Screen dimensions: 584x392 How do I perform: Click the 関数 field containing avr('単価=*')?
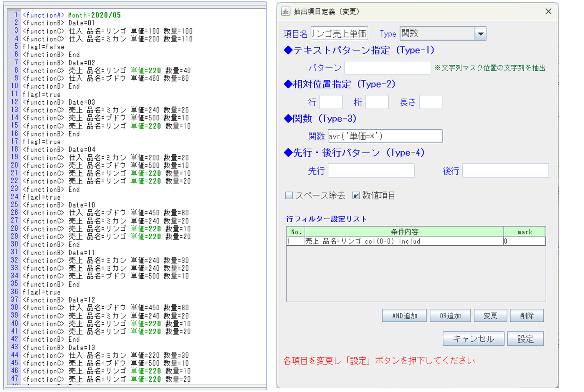385,136
